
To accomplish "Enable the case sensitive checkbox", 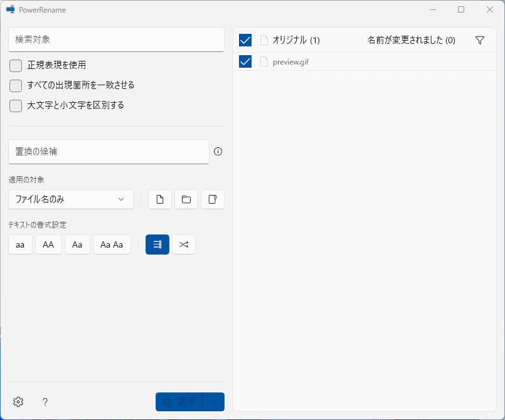I will pos(16,105).
